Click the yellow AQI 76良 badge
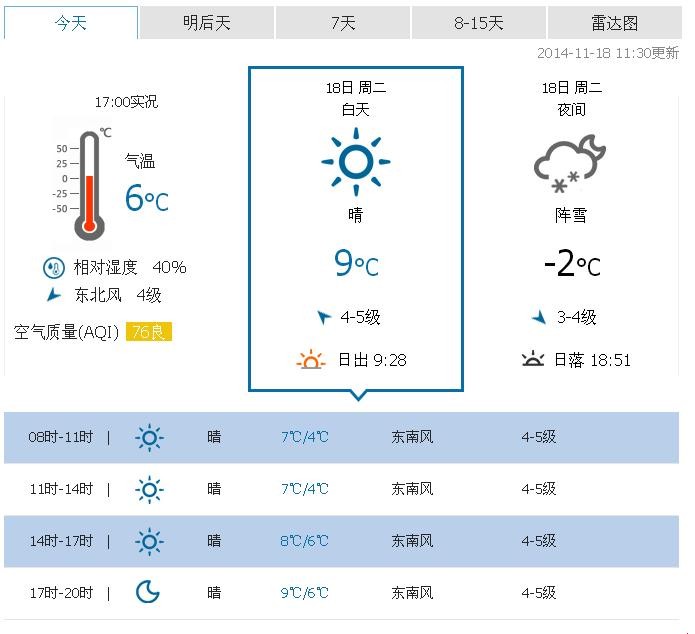 (149, 332)
